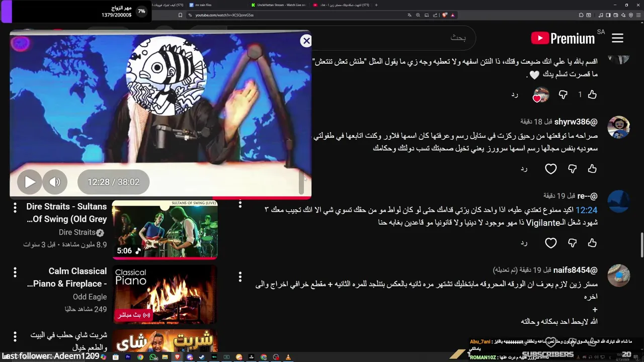Heart the shyrw386 comment

pyautogui.click(x=551, y=169)
